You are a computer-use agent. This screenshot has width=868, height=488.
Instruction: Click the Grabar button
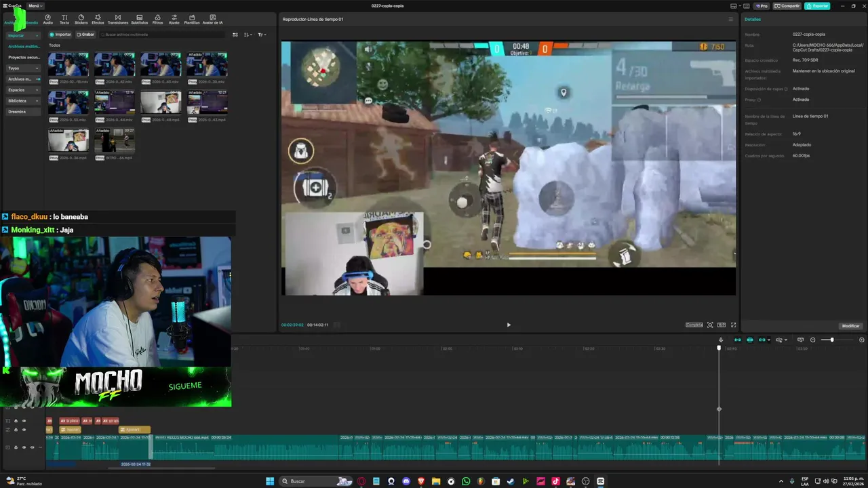(85, 35)
